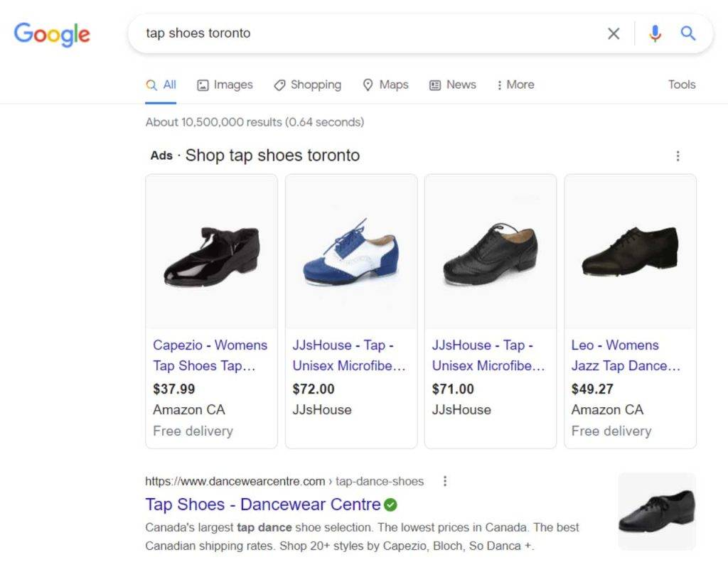Click the 'About 10,500,000 results' count text
The width and height of the screenshot is (728, 572).
coord(255,122)
